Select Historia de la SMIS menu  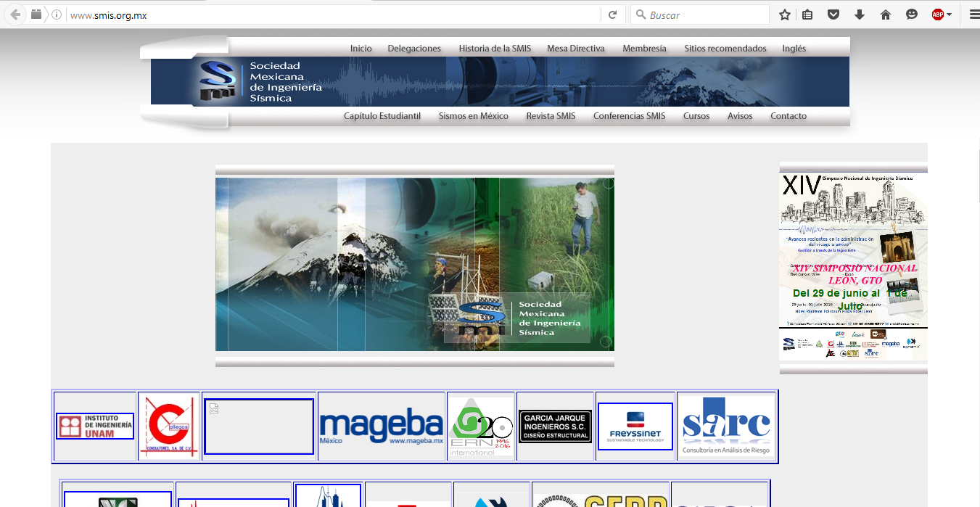[x=495, y=49]
